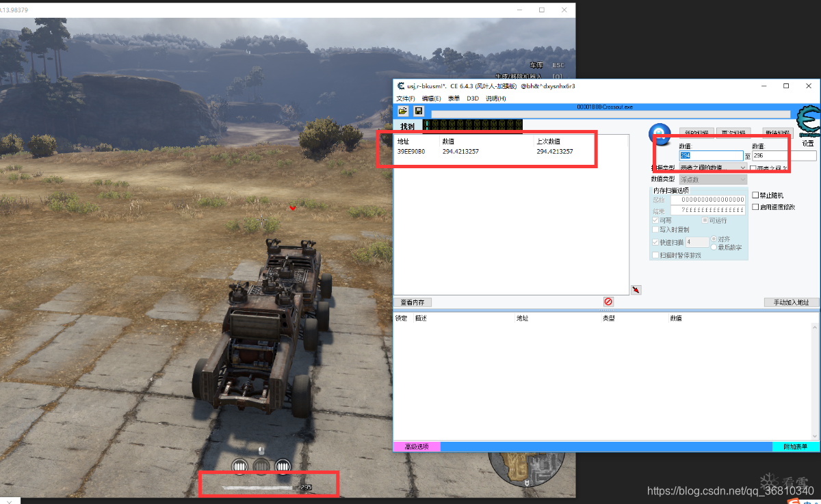This screenshot has width=821, height=504.
Task: Open the 文件(F) menu
Action: tap(406, 98)
